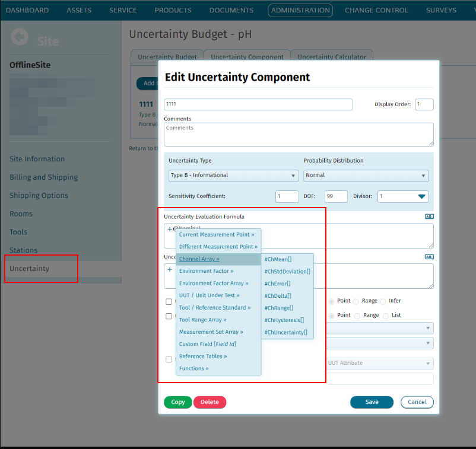
Task: Click the Comments text area
Action: [x=299, y=135]
